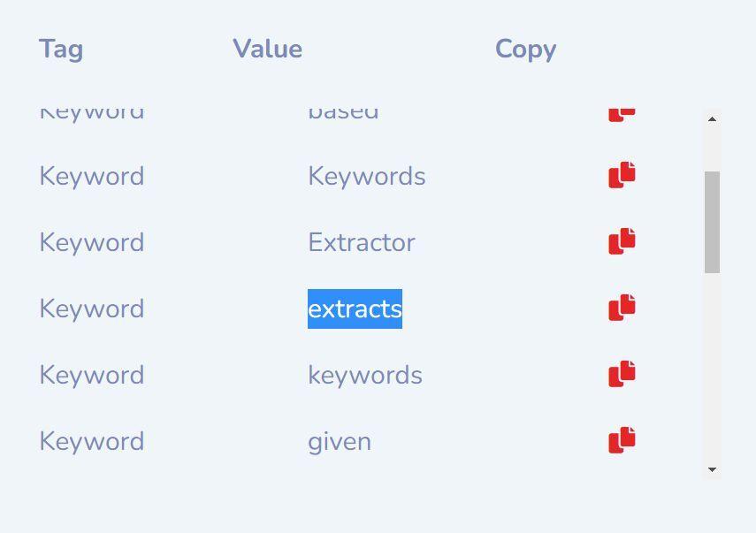Viewport: 756px width, 533px height.
Task: Copy the 'given' keyword value
Action: click(x=622, y=440)
